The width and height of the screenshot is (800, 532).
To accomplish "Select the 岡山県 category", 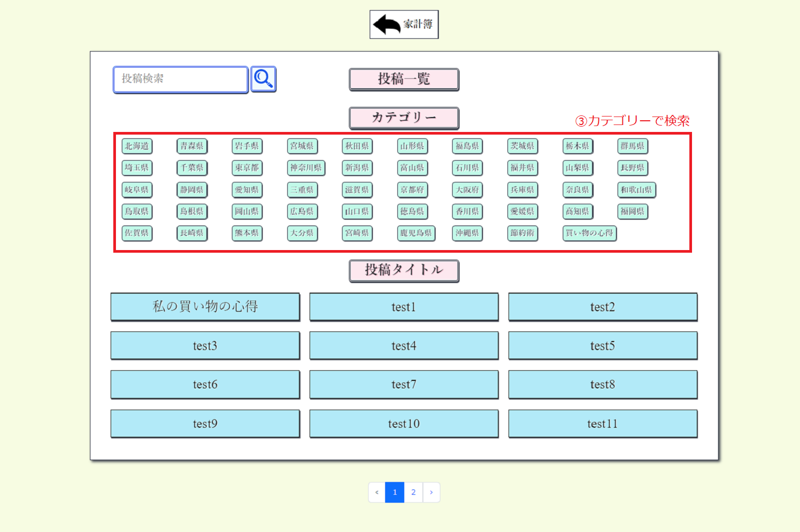I will [x=247, y=212].
